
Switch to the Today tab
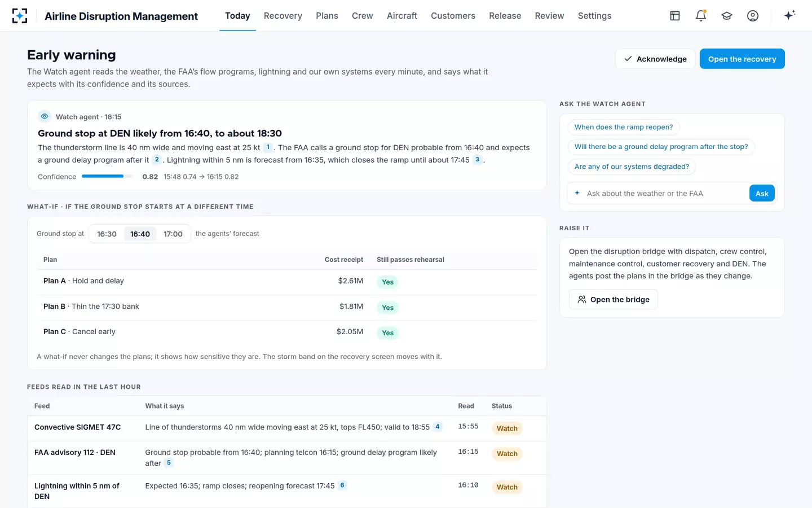tap(237, 16)
